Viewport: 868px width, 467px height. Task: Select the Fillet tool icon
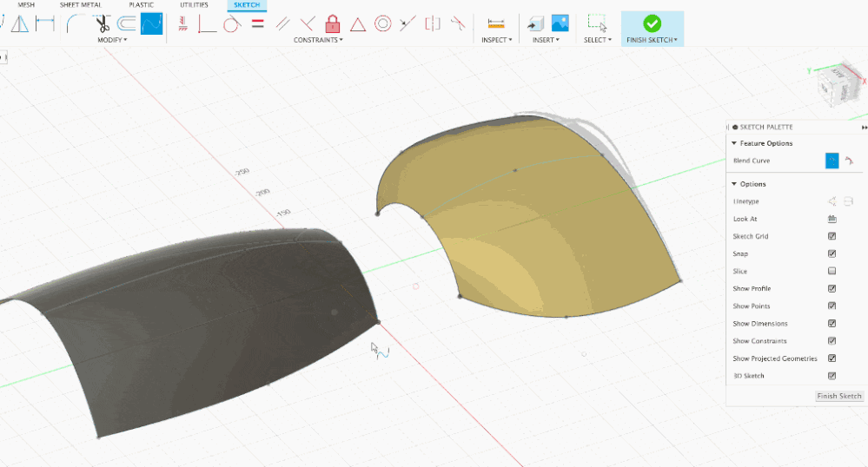tap(74, 23)
